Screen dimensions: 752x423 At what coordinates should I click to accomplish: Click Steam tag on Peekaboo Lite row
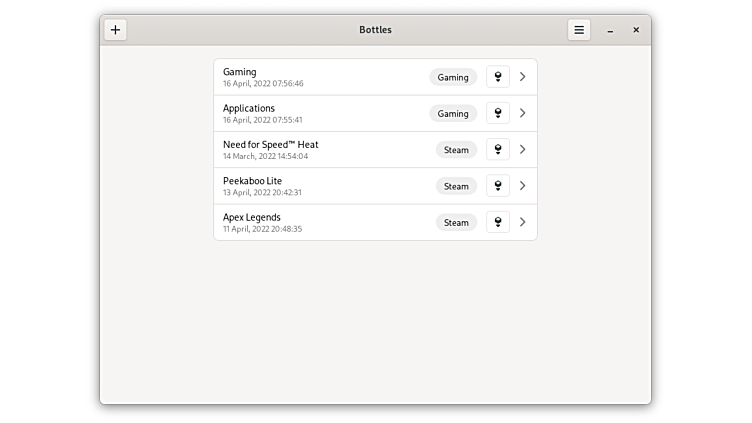coord(456,186)
